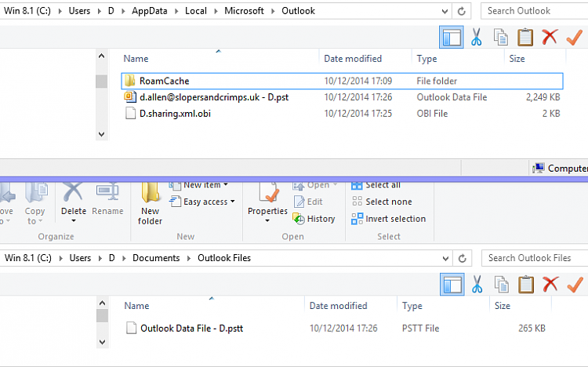Viewport: 588px width, 367px height.
Task: Click the Rename ribbon button
Action: click(x=107, y=199)
